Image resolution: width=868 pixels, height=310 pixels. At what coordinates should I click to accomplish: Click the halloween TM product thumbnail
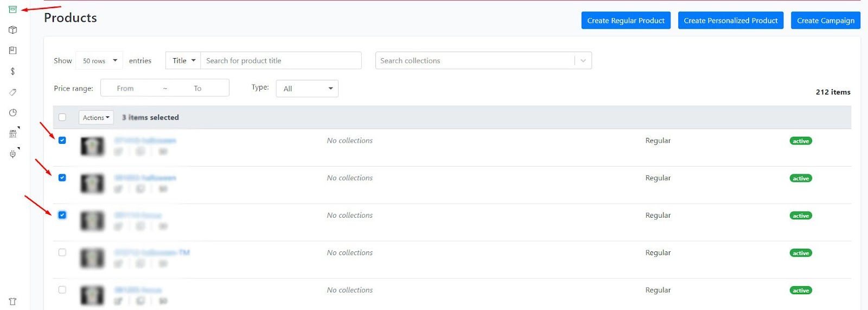click(x=92, y=258)
